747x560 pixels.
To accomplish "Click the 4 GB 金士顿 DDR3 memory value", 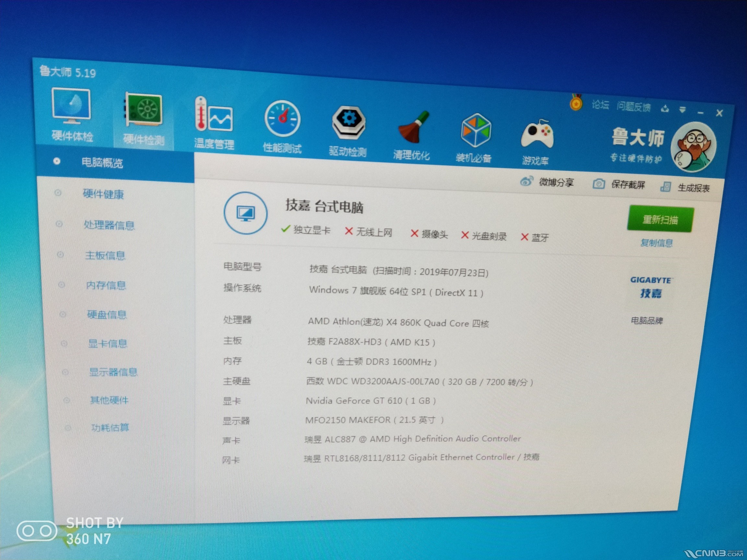I will (x=372, y=362).
